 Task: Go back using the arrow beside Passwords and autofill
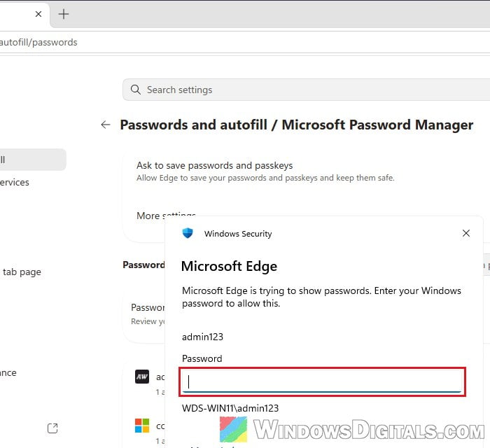point(106,125)
